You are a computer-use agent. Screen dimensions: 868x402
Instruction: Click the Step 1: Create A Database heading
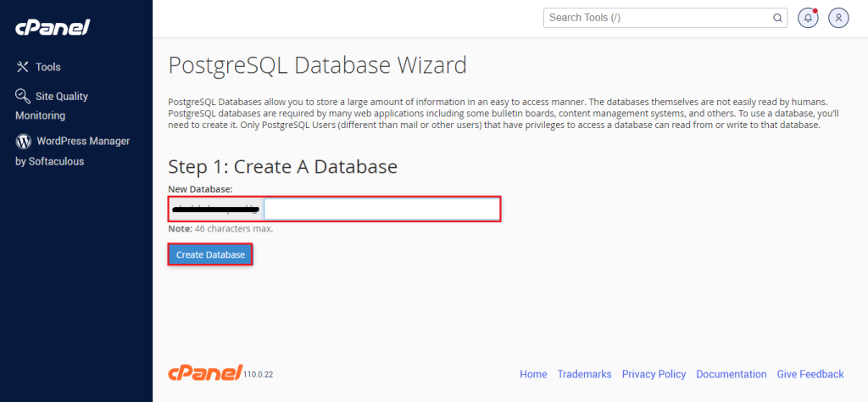(283, 167)
